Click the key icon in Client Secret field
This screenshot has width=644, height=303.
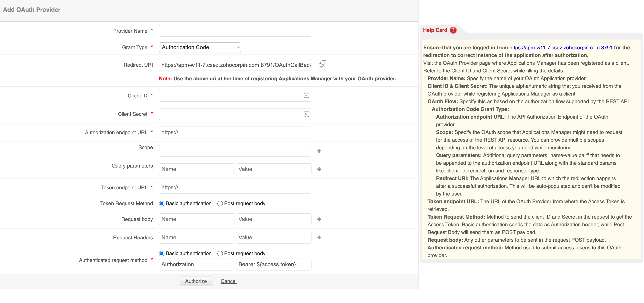pyautogui.click(x=306, y=114)
